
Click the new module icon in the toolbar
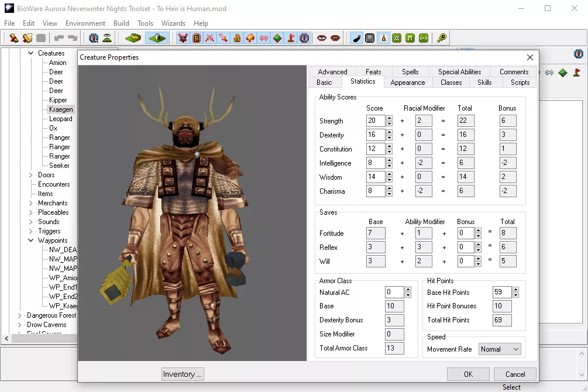[x=14, y=38]
